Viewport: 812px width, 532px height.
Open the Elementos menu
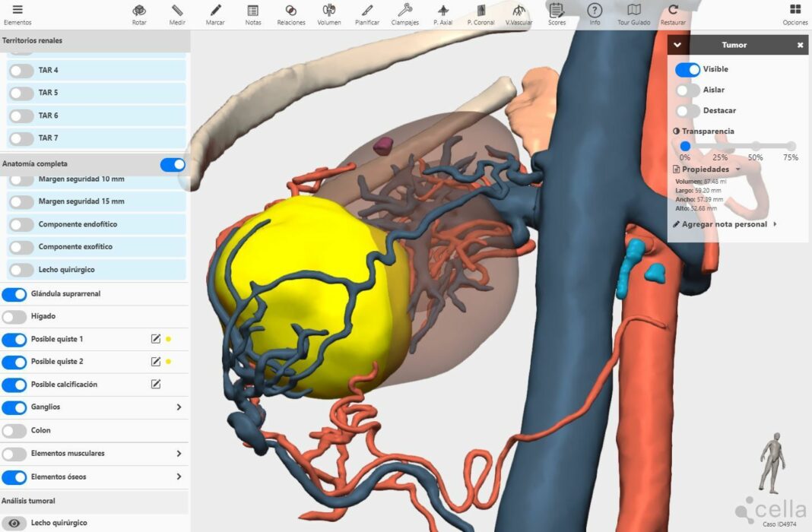point(19,13)
